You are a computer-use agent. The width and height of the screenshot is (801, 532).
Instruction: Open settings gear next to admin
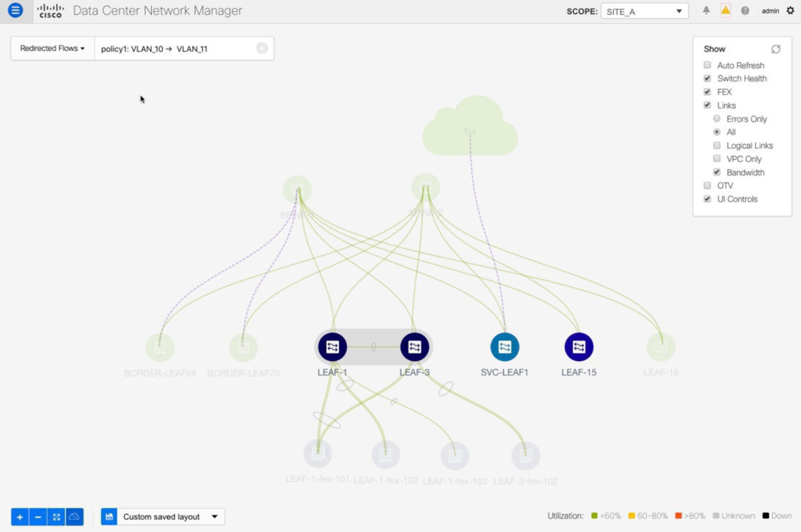790,10
